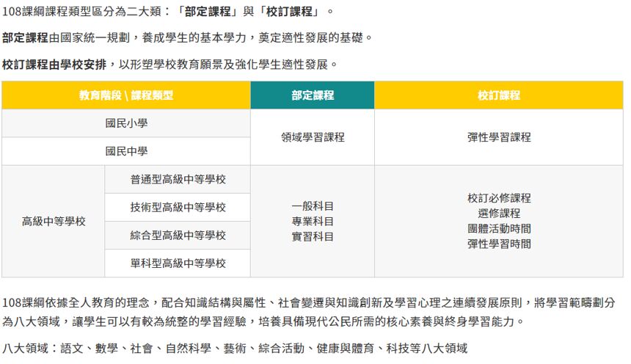
Task: Select the 綜合型高級中等學校 cell
Action: click(x=178, y=236)
